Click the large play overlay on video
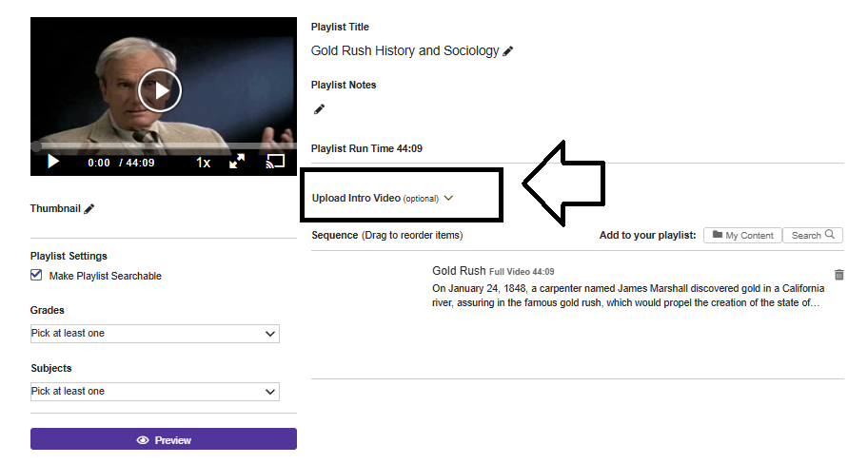This screenshot has height=464, width=868. [x=160, y=90]
